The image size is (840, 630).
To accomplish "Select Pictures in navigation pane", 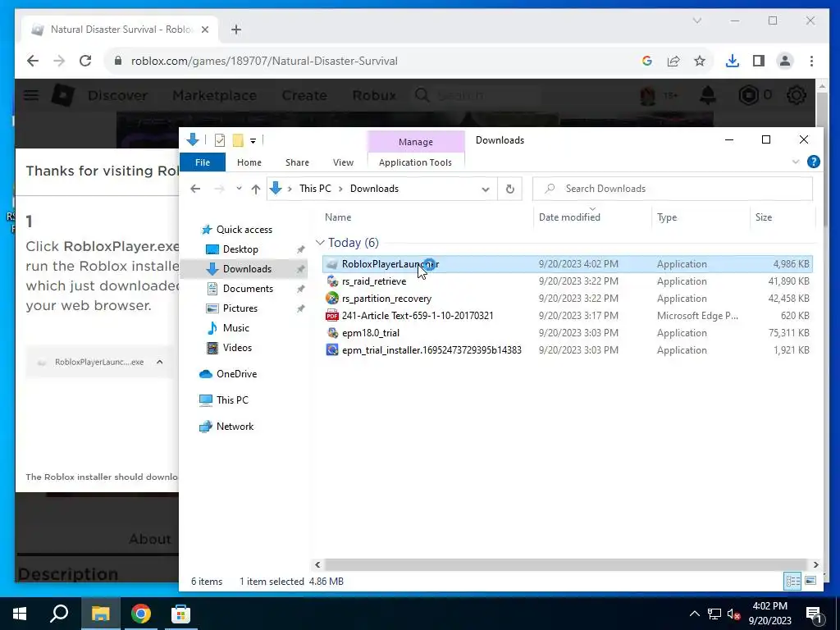I will 240,308.
